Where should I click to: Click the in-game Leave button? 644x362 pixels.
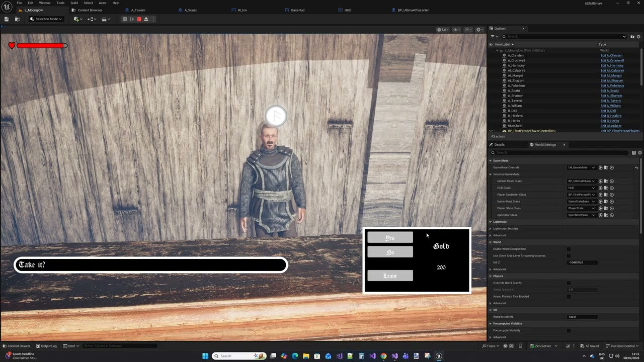pyautogui.click(x=390, y=276)
